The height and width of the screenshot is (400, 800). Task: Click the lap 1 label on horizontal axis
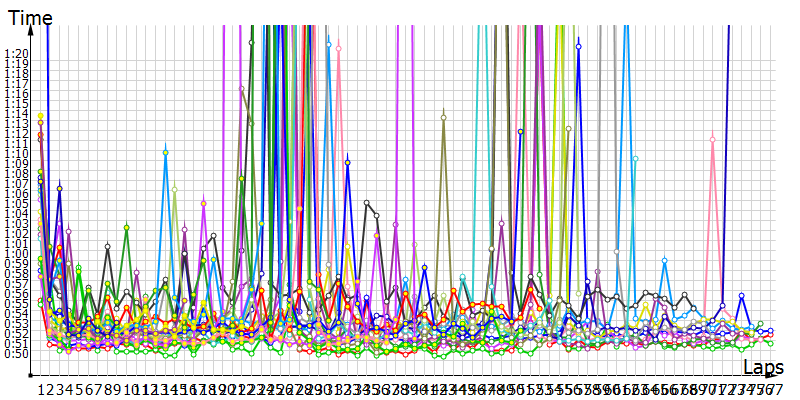point(41,388)
